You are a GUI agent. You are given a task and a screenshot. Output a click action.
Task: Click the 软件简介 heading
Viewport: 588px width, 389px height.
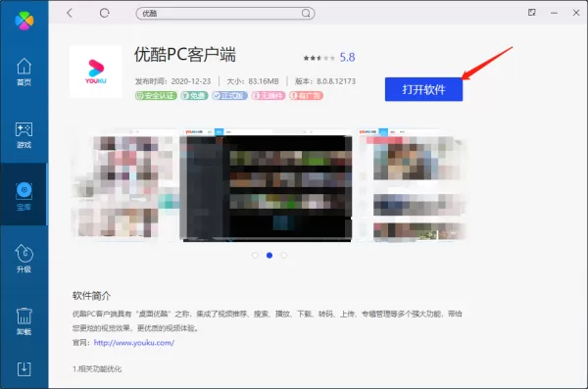pyautogui.click(x=91, y=296)
